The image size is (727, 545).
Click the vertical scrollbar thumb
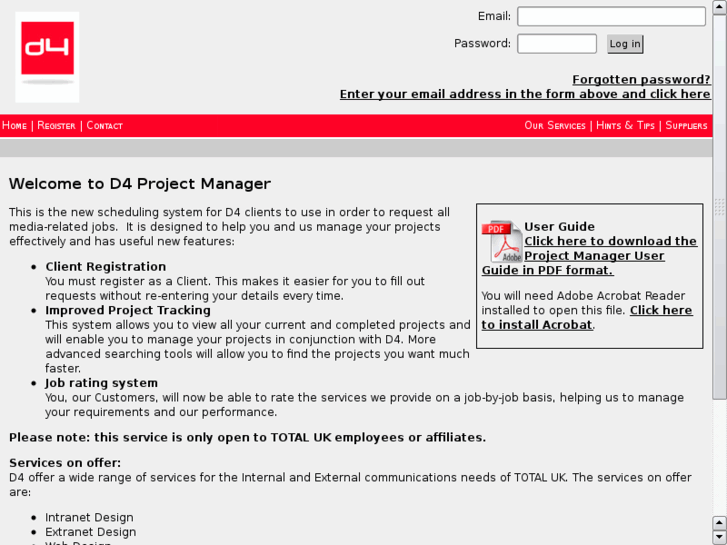coord(719,206)
